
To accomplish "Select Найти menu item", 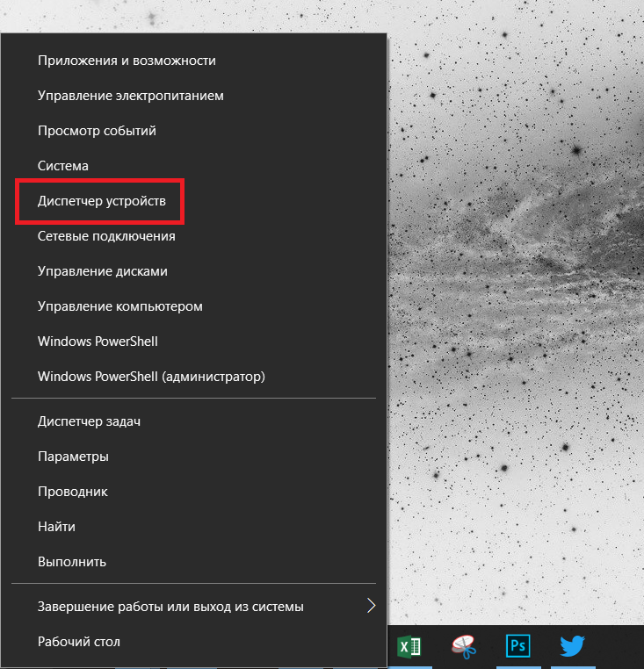I will click(x=193, y=527).
